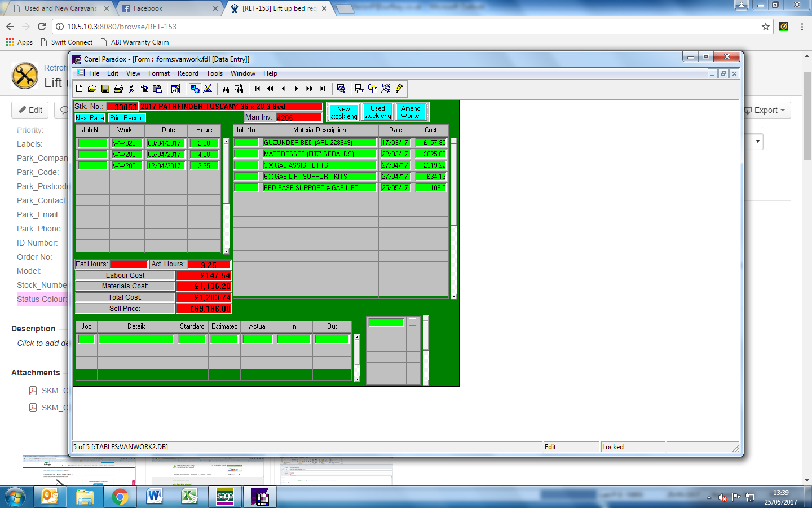Open the ABI Warranty Claim bookmark
Viewport: 812px width, 508px height.
pyautogui.click(x=135, y=42)
